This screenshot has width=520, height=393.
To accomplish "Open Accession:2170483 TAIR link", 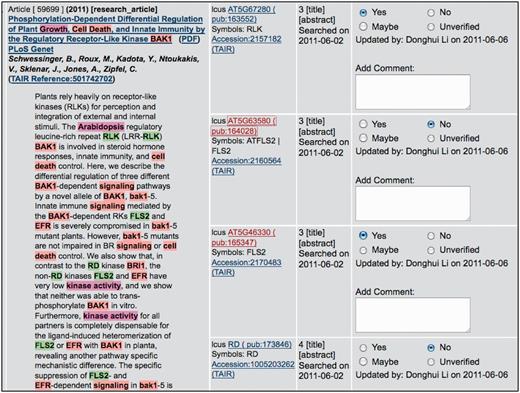I will [x=246, y=267].
